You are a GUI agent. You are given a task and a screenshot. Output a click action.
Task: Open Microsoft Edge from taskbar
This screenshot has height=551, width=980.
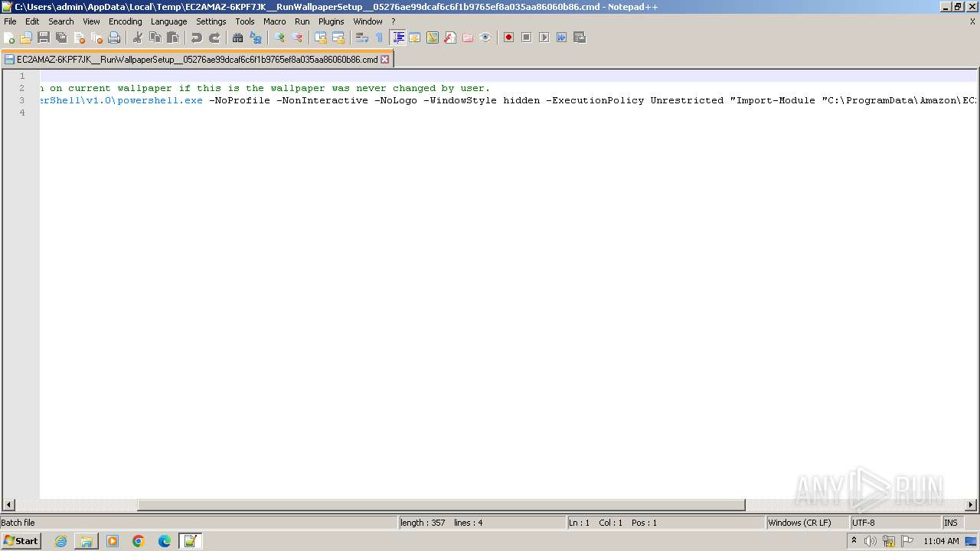tap(165, 541)
